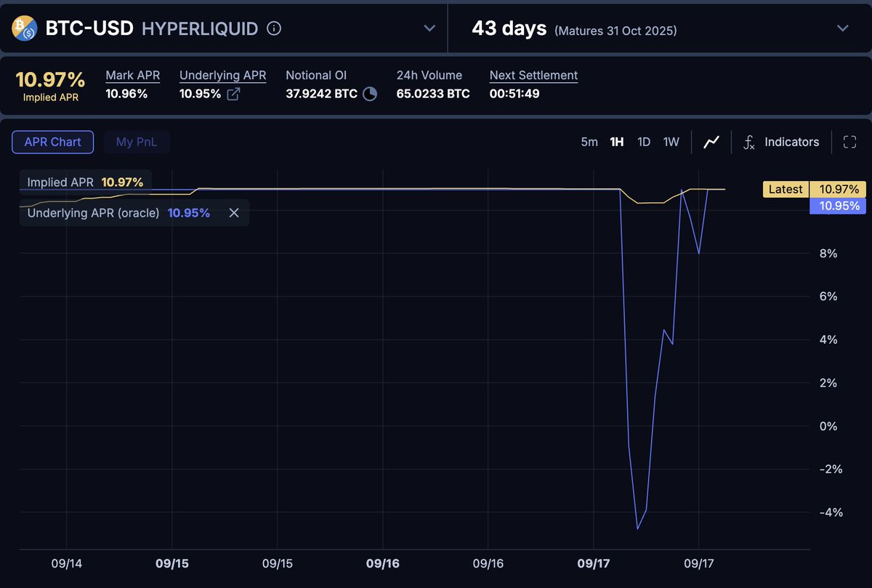Select the line chart type icon
The width and height of the screenshot is (872, 588).
[x=711, y=142]
